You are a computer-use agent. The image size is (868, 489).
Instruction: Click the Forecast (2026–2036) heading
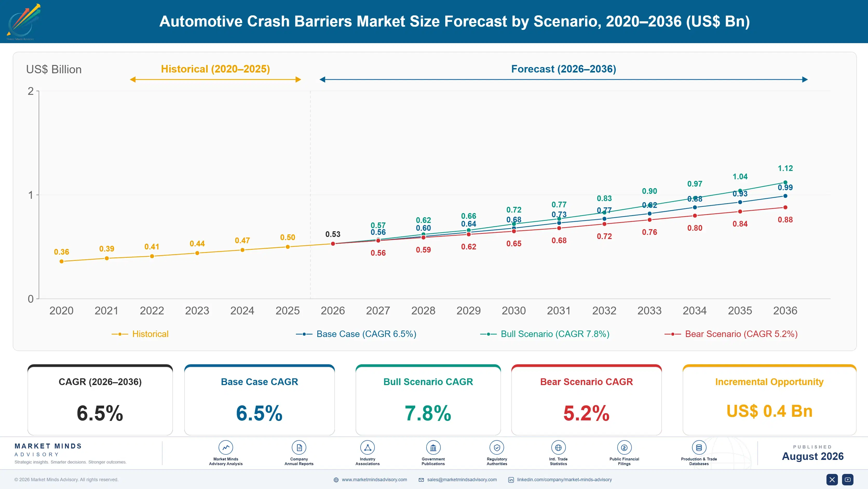(x=564, y=69)
